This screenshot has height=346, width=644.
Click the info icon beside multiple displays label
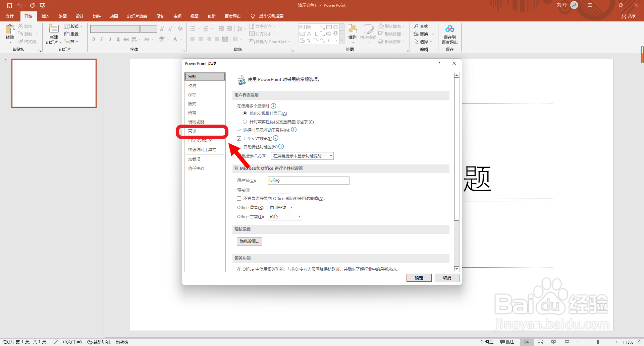coord(273,106)
